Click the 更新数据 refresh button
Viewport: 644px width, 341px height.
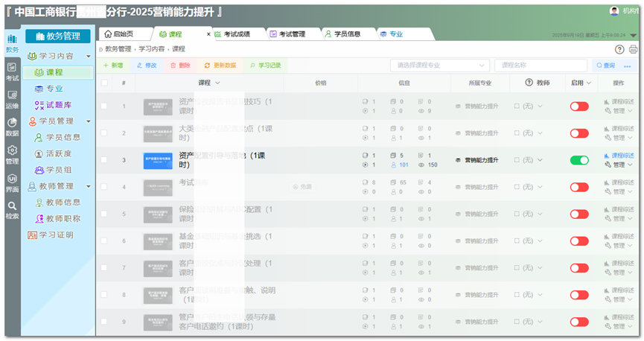(220, 66)
